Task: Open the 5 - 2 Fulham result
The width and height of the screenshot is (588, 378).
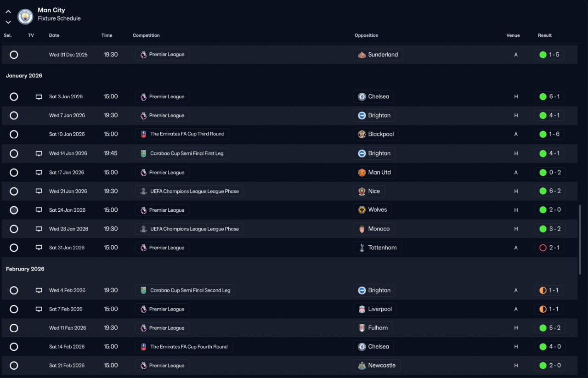Action: pos(549,328)
